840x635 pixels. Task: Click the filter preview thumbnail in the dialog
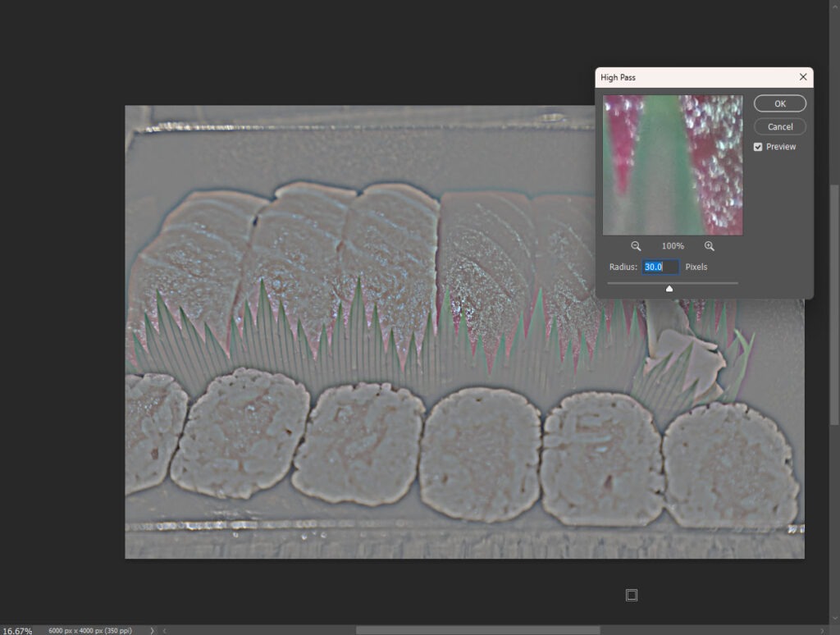673,165
